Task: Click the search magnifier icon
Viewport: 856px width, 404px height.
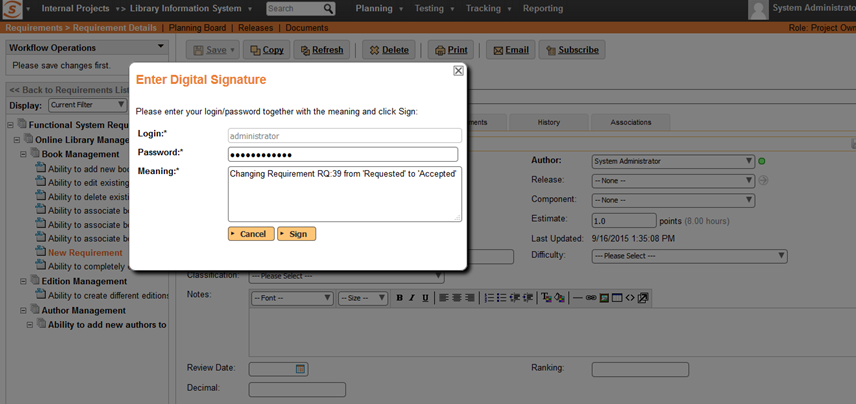Action: [x=328, y=9]
